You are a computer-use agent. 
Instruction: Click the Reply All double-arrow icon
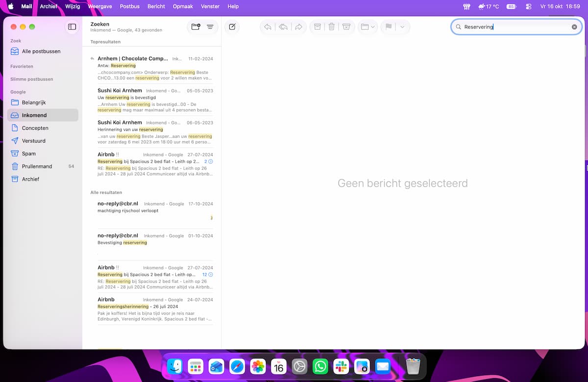point(283,27)
